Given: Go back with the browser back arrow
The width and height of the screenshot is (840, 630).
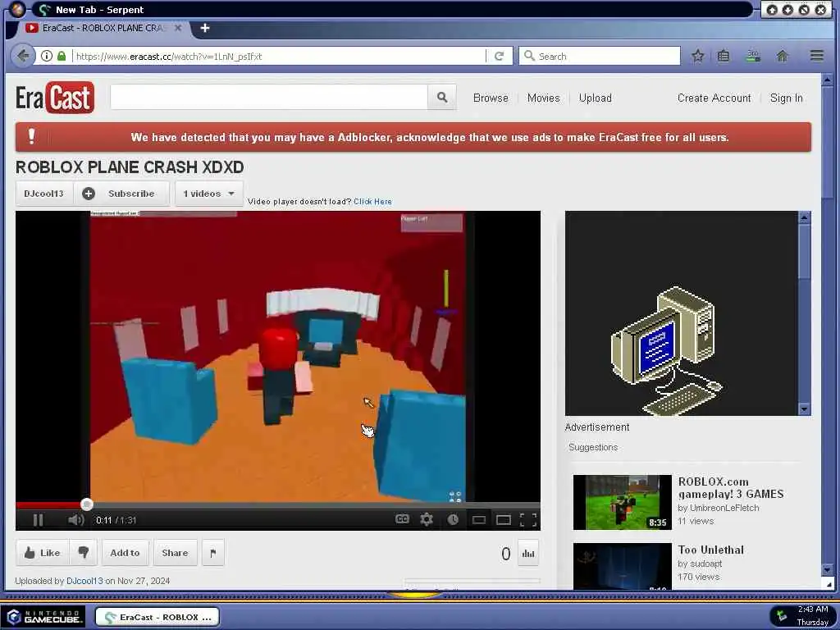Looking at the screenshot, I should point(23,56).
